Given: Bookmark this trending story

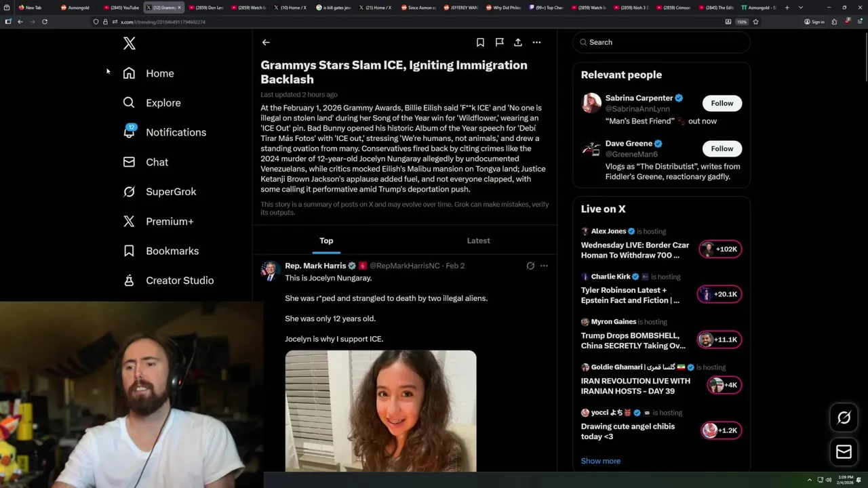Looking at the screenshot, I should tap(480, 42).
